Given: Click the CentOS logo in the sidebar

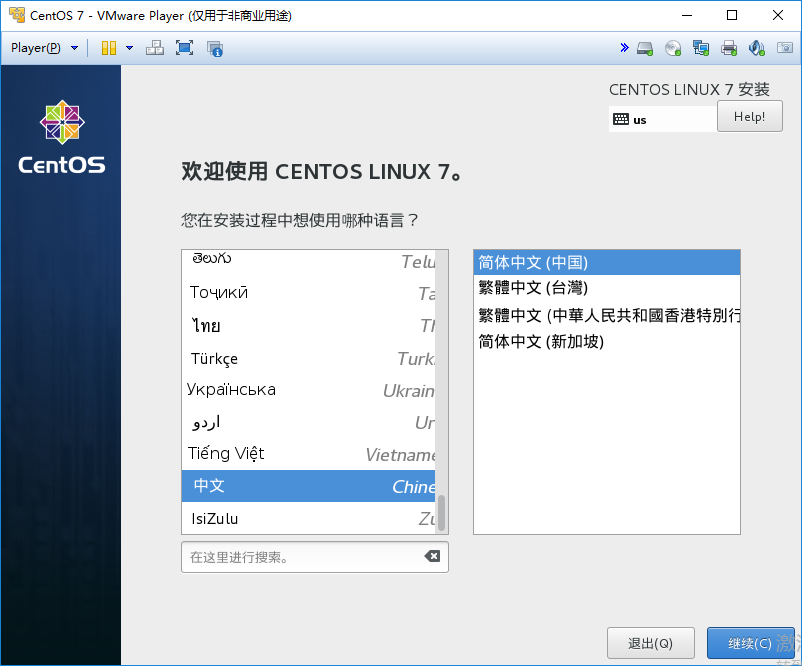Looking at the screenshot, I should click(62, 137).
